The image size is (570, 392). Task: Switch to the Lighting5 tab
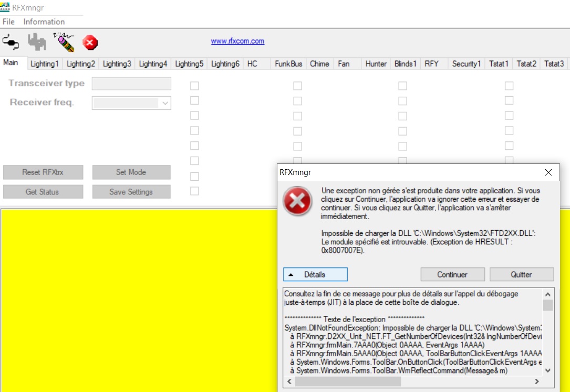click(189, 64)
